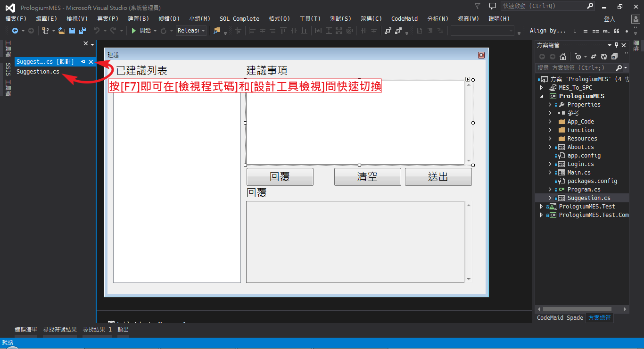Open the Release configuration dropdown
The width and height of the screenshot is (644, 349).
point(191,31)
